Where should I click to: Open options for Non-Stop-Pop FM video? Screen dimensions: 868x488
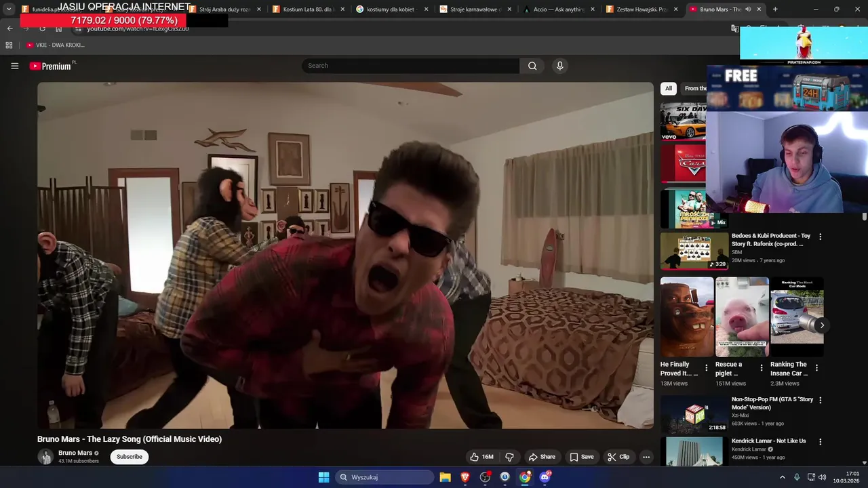pyautogui.click(x=821, y=401)
